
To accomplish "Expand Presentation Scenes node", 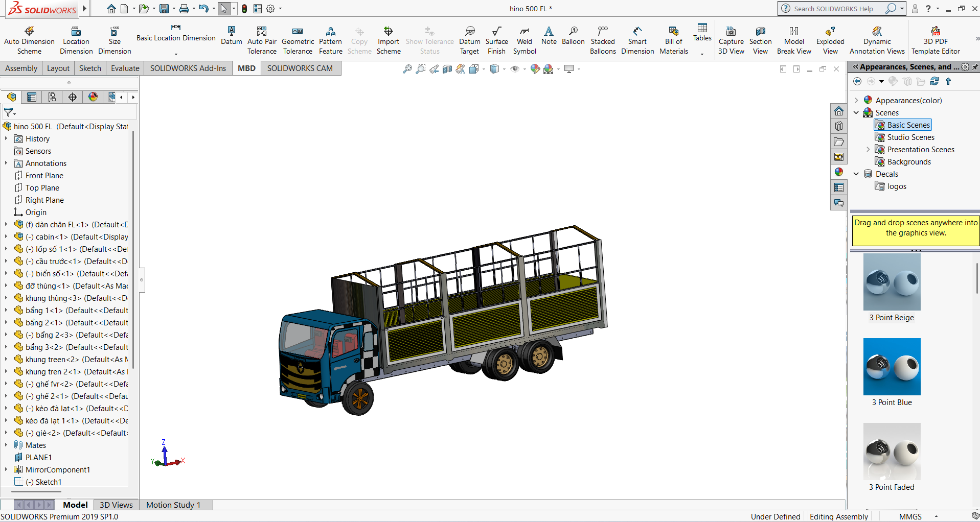I will [x=868, y=150].
